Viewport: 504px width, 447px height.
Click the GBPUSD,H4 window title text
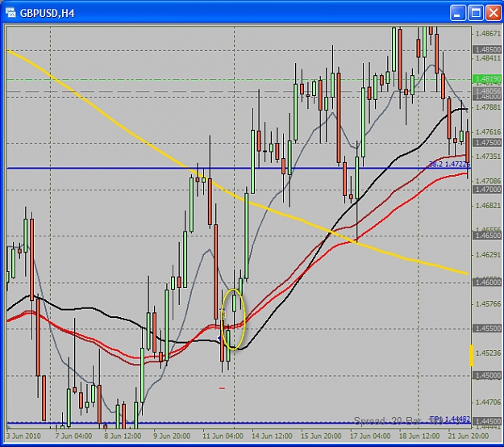click(48, 13)
